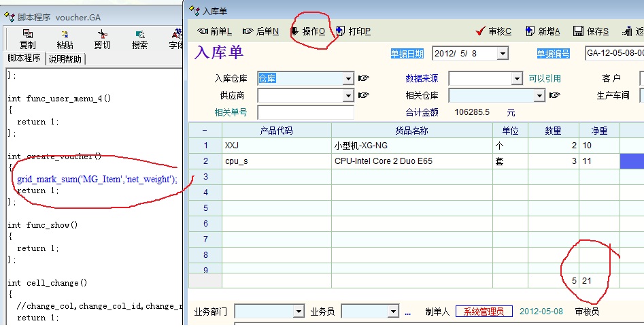
Task: Expand the 供应商 supplier dropdown
Action: click(x=348, y=96)
